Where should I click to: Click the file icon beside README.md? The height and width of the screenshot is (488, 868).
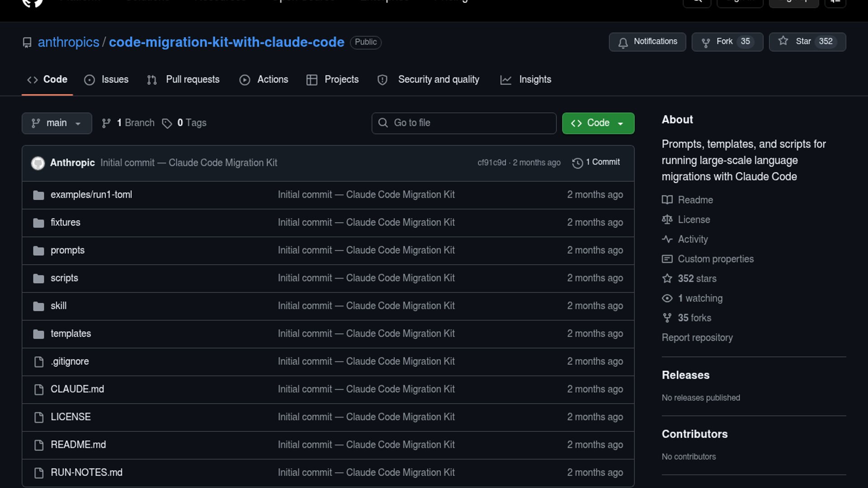39,445
